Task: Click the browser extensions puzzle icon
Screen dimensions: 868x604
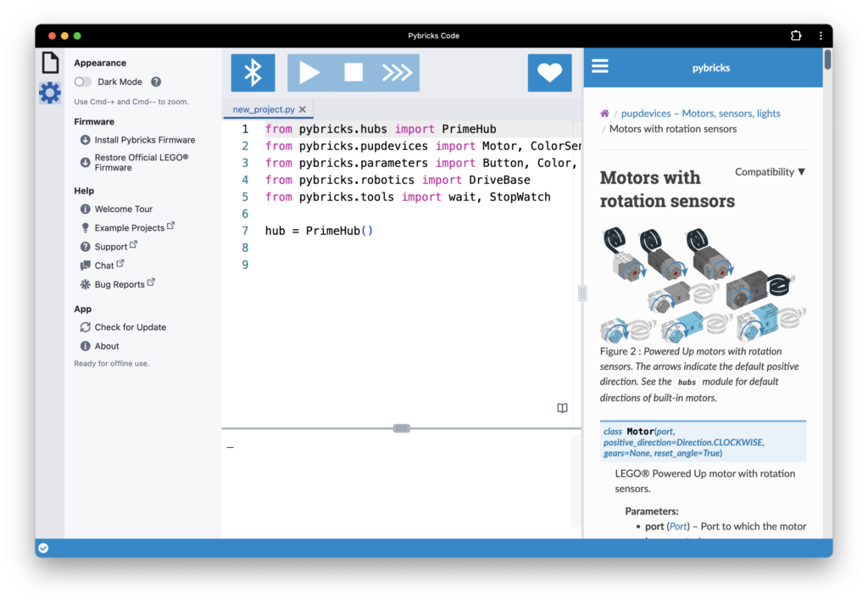Action: click(x=796, y=36)
